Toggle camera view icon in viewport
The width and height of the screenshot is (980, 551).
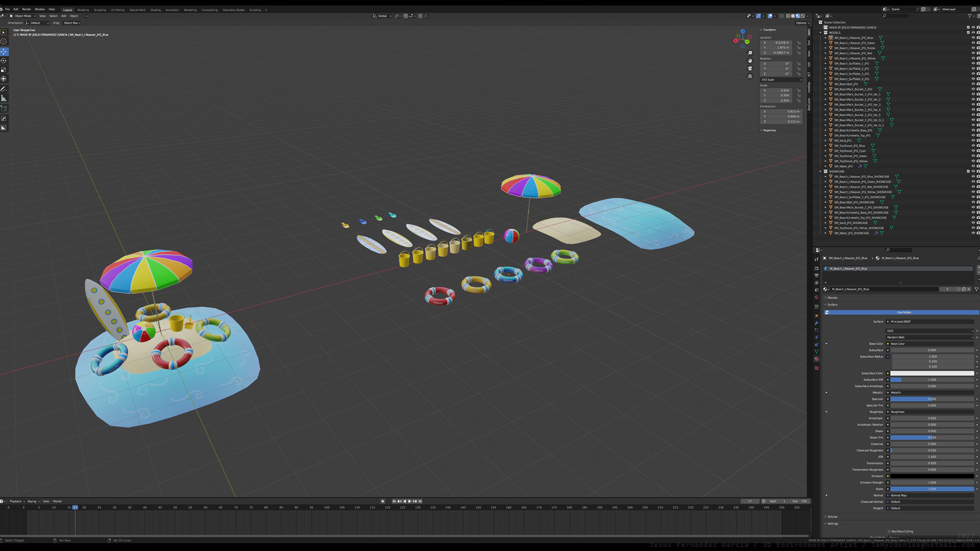click(750, 69)
